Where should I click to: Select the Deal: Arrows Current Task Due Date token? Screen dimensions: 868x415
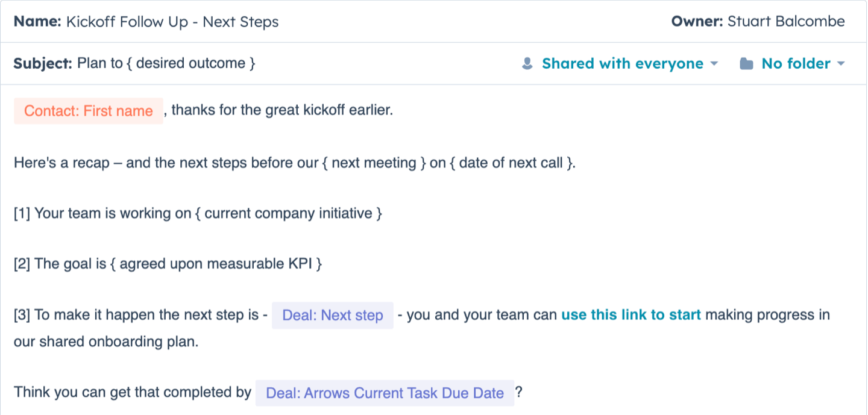coord(385,393)
